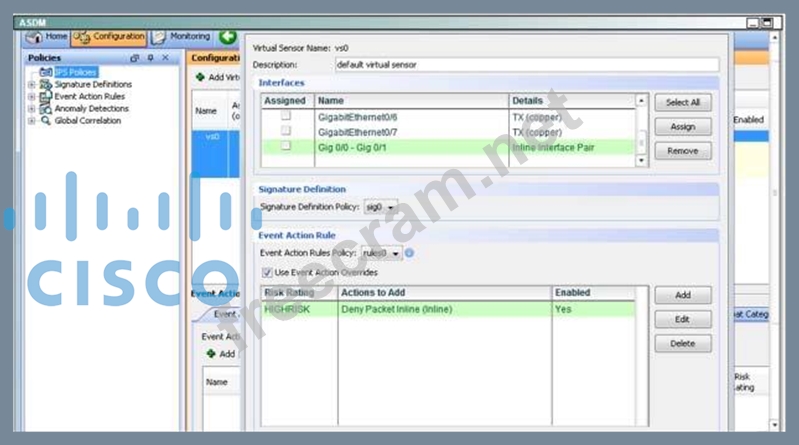
Task: Open the Monitoring view icon
Action: click(x=158, y=37)
